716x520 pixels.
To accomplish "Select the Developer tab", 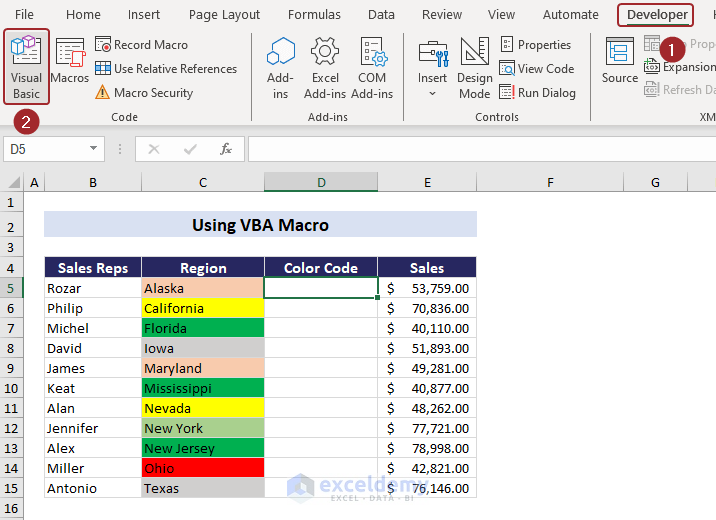I will pyautogui.click(x=657, y=15).
